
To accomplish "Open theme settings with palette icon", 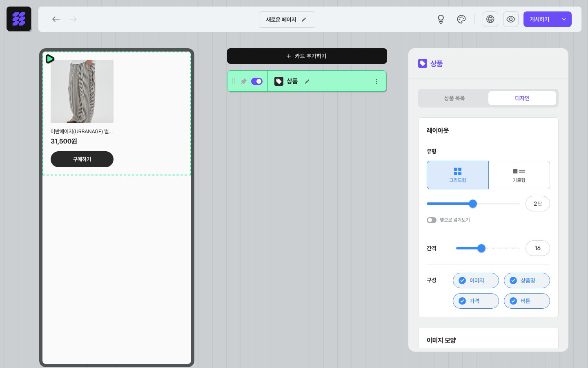I will point(461,19).
